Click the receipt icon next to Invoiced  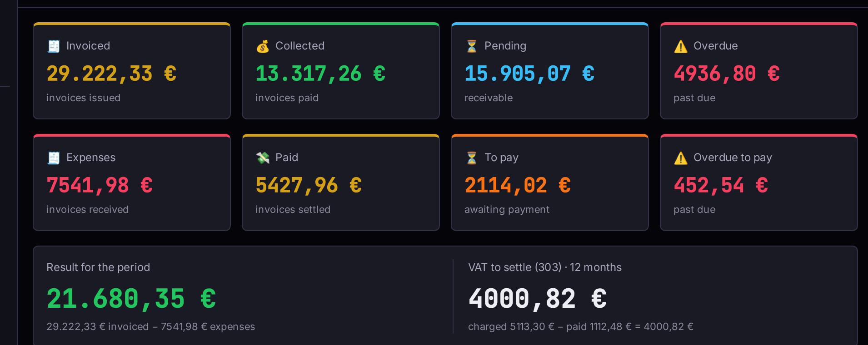54,46
